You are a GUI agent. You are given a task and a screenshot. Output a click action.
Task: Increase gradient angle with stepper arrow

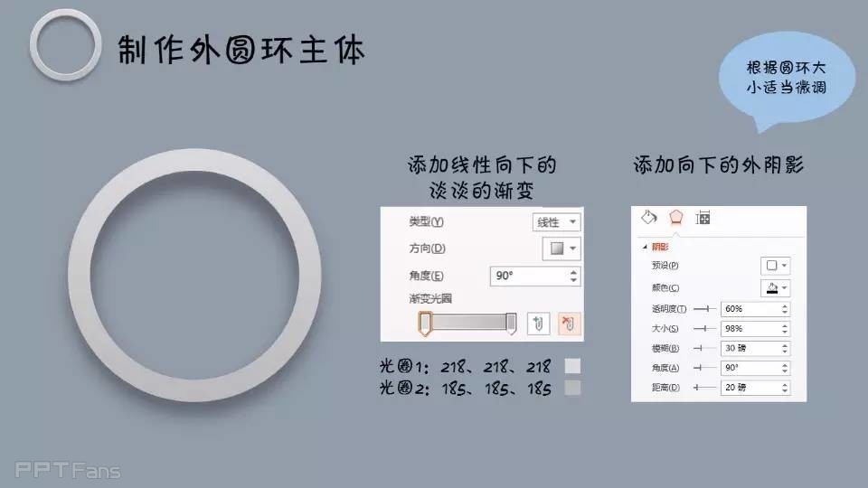[x=573, y=272]
